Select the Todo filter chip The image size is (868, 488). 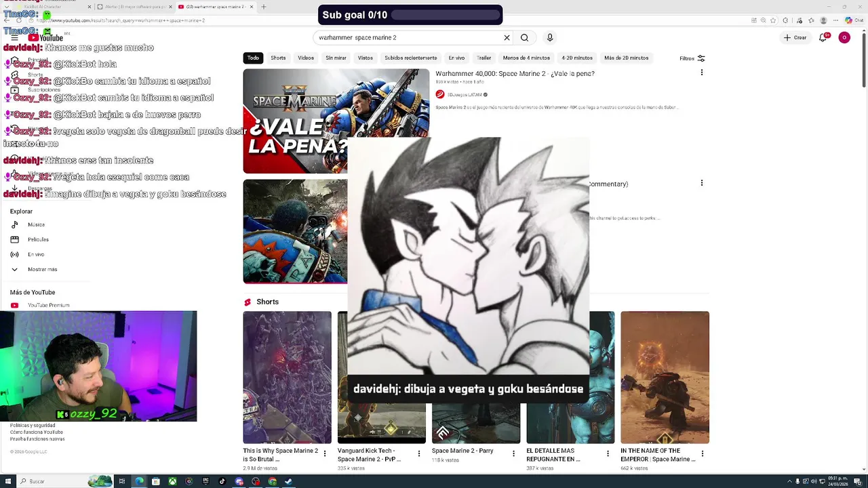(253, 58)
